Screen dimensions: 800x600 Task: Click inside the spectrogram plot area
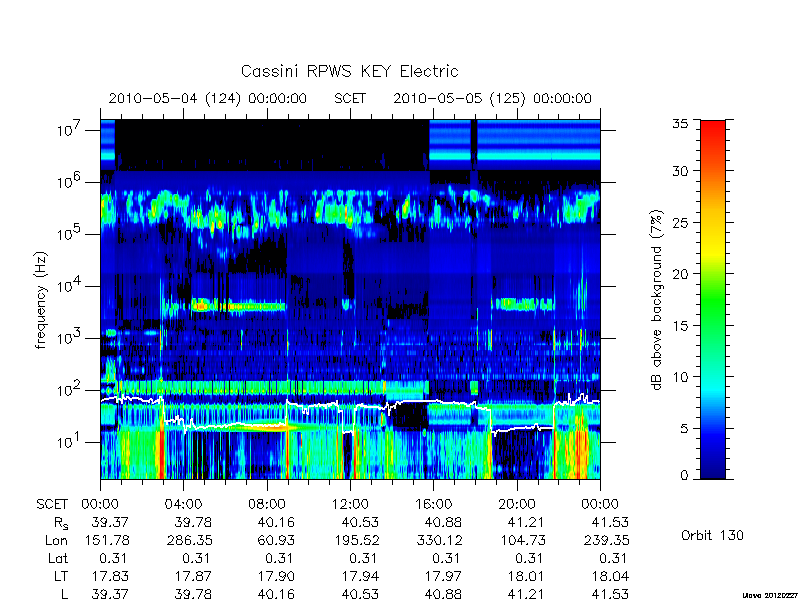click(x=350, y=299)
